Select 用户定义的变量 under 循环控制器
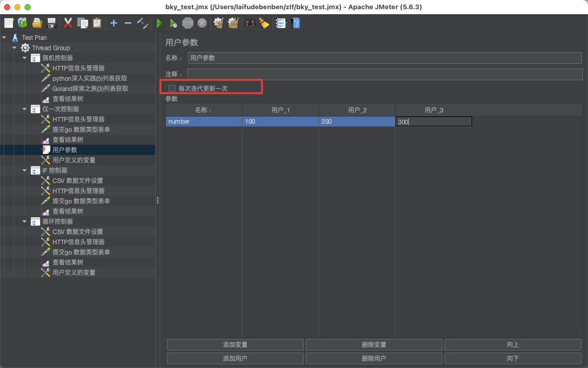The image size is (588, 368). pos(74,272)
